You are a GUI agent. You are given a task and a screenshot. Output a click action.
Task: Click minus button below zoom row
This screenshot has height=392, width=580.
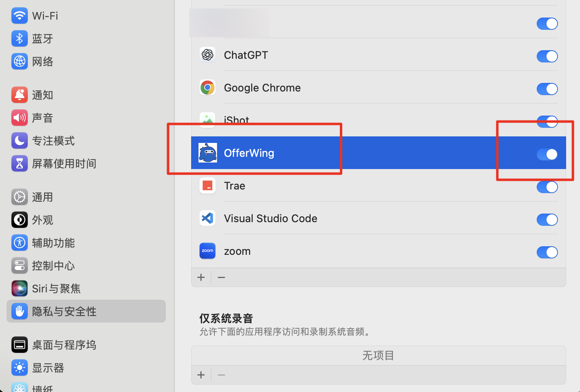221,277
